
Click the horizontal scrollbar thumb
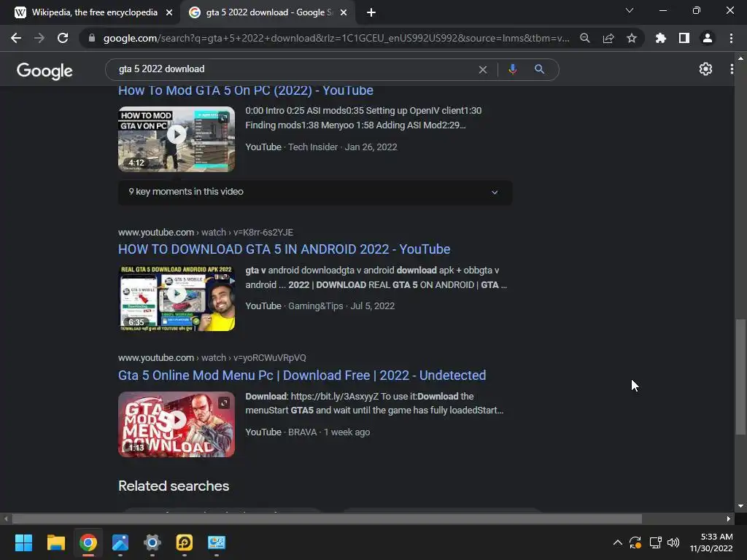coord(327,518)
